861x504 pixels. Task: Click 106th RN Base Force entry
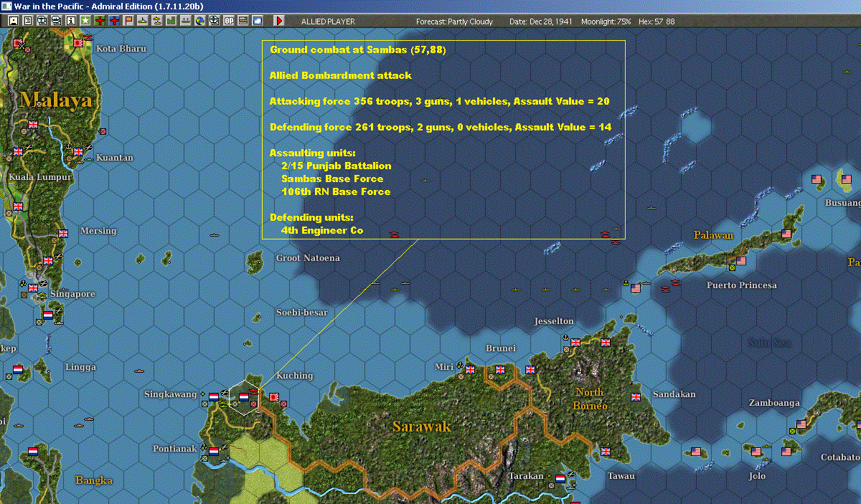coord(337,191)
